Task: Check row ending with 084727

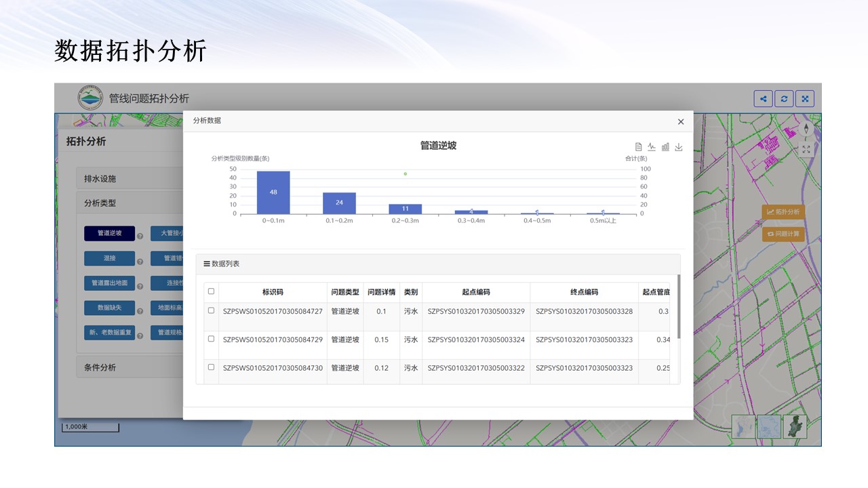Action: point(211,310)
